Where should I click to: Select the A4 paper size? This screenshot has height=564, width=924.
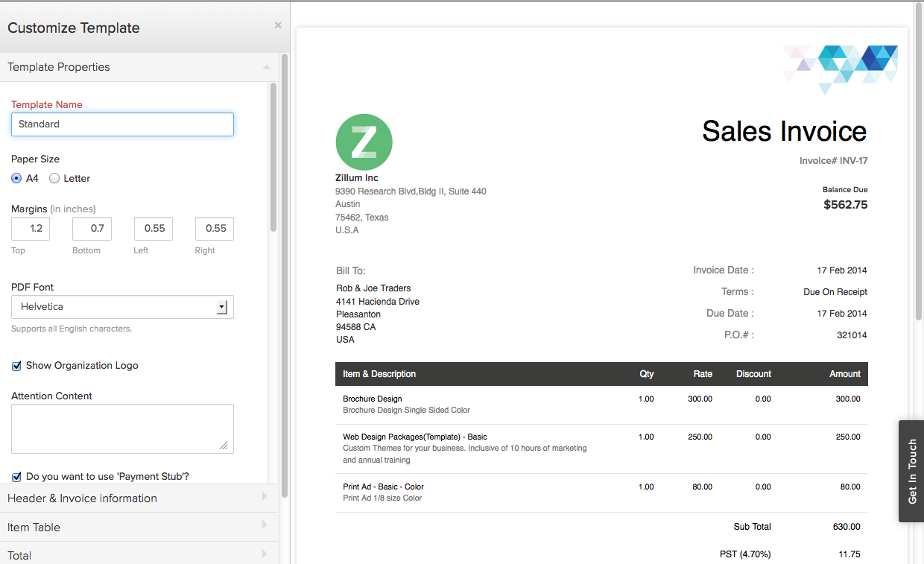[x=16, y=178]
